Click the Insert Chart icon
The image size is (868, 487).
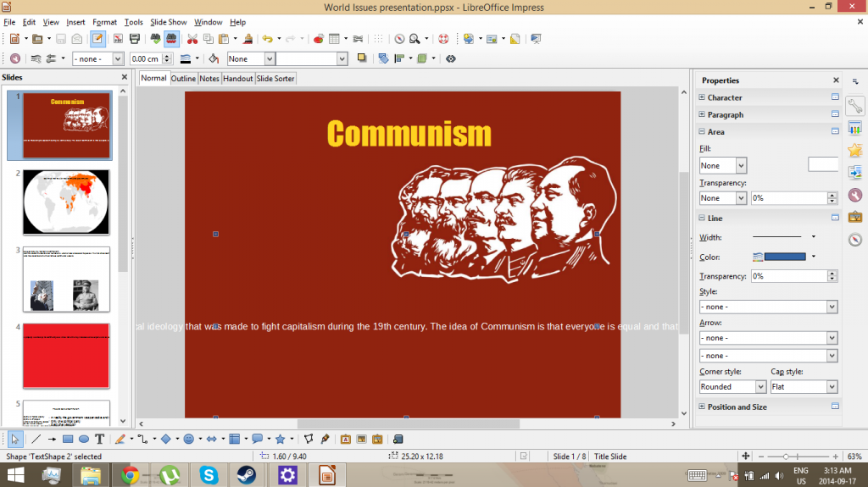(x=319, y=39)
